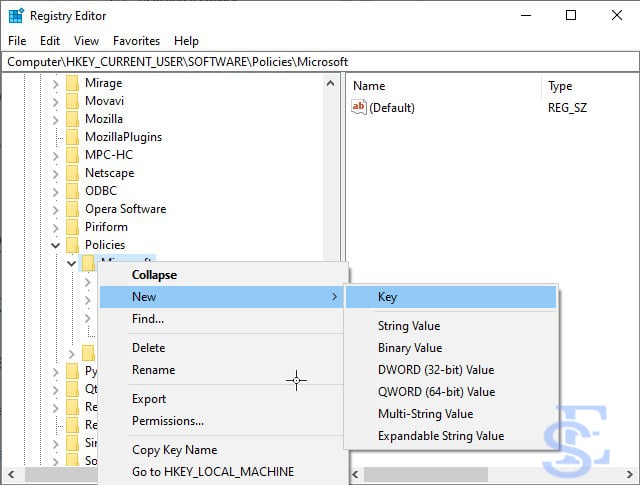This screenshot has width=640, height=485.
Task: Click the registry path address bar
Action: coord(320,61)
